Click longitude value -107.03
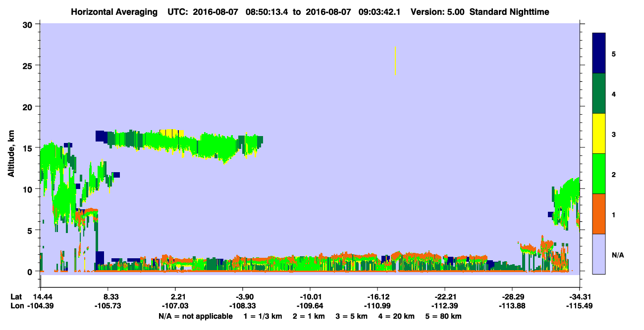 pyautogui.click(x=175, y=306)
